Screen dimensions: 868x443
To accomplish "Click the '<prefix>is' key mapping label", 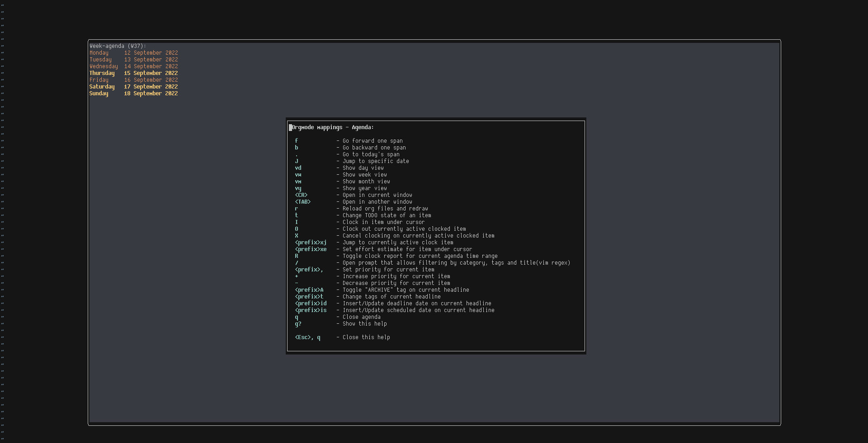I will (311, 310).
